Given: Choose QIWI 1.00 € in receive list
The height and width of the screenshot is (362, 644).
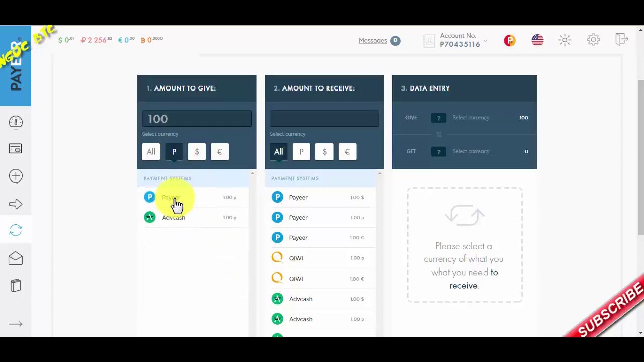Looking at the screenshot, I should tap(320, 279).
